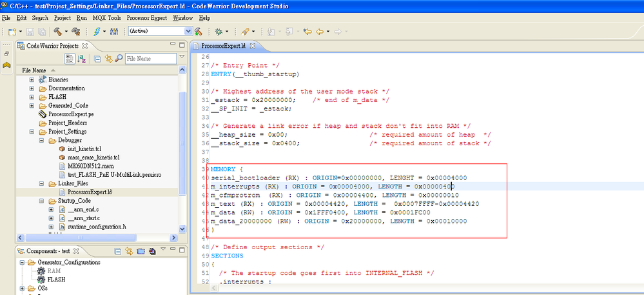The width and height of the screenshot is (644, 295).
Task: Click the Previous Annotation icon
Action: click(289, 31)
